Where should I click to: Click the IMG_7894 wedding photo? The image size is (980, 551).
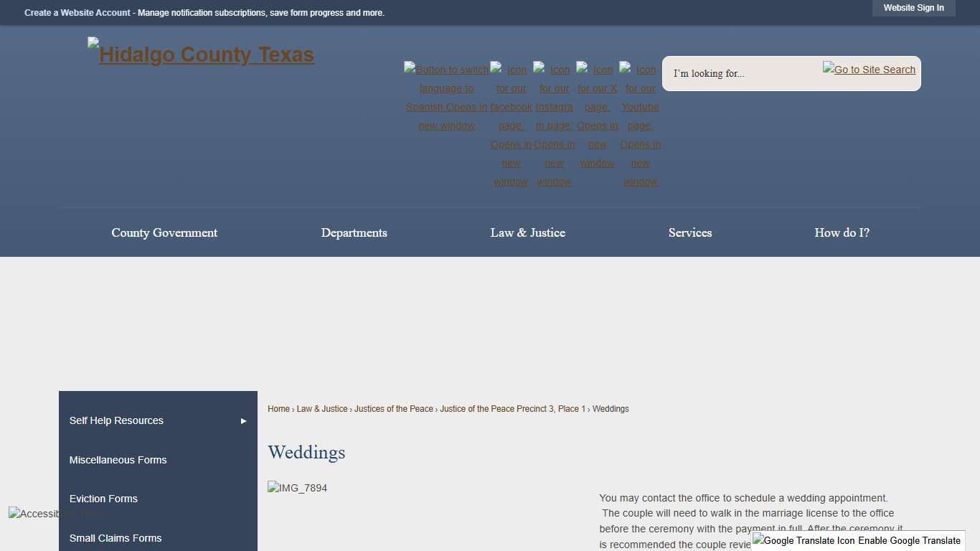[x=297, y=488]
